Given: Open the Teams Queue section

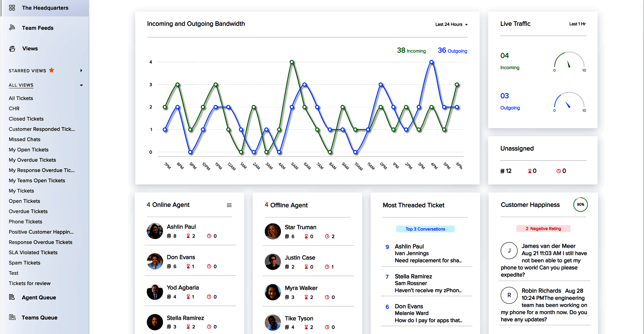Looking at the screenshot, I should click(39, 318).
